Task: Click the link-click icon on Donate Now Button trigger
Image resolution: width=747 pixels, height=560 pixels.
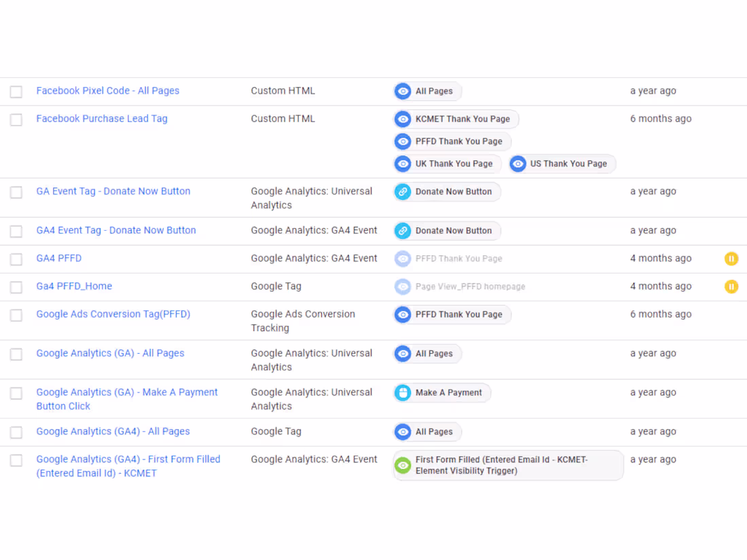Action: [x=403, y=191]
